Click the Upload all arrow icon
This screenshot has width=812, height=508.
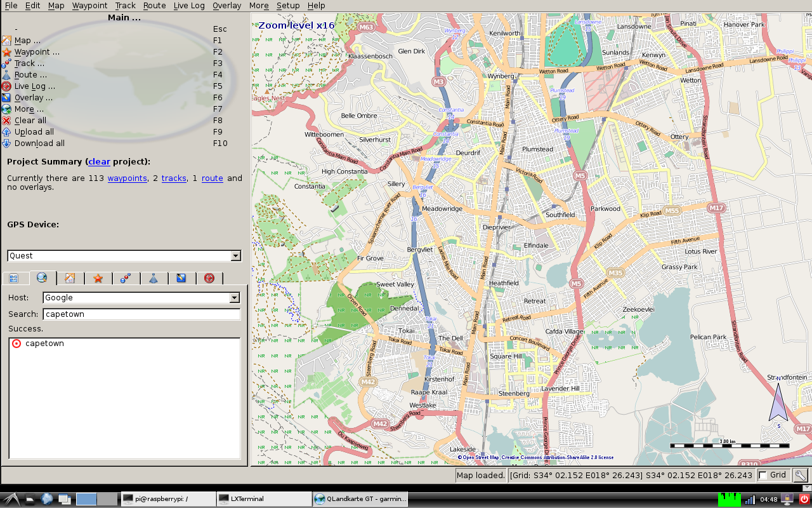click(x=6, y=132)
